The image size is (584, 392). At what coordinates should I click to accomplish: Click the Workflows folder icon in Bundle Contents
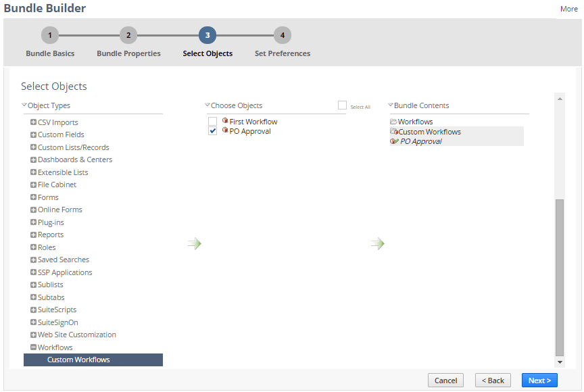393,122
